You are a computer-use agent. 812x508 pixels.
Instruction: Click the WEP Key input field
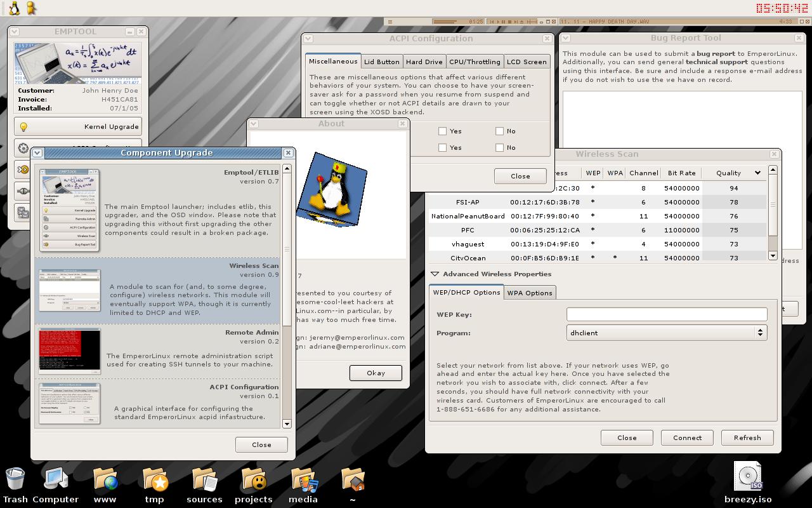[x=667, y=314]
